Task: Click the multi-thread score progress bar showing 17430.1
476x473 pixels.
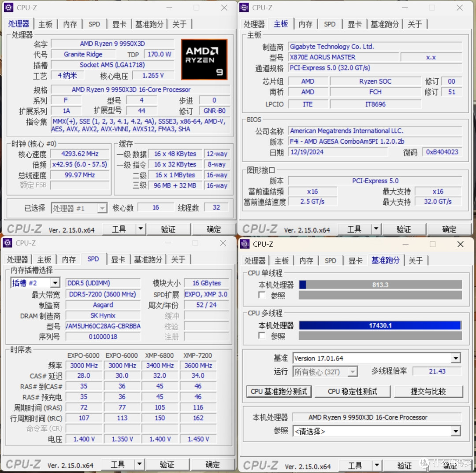Action: [379, 325]
